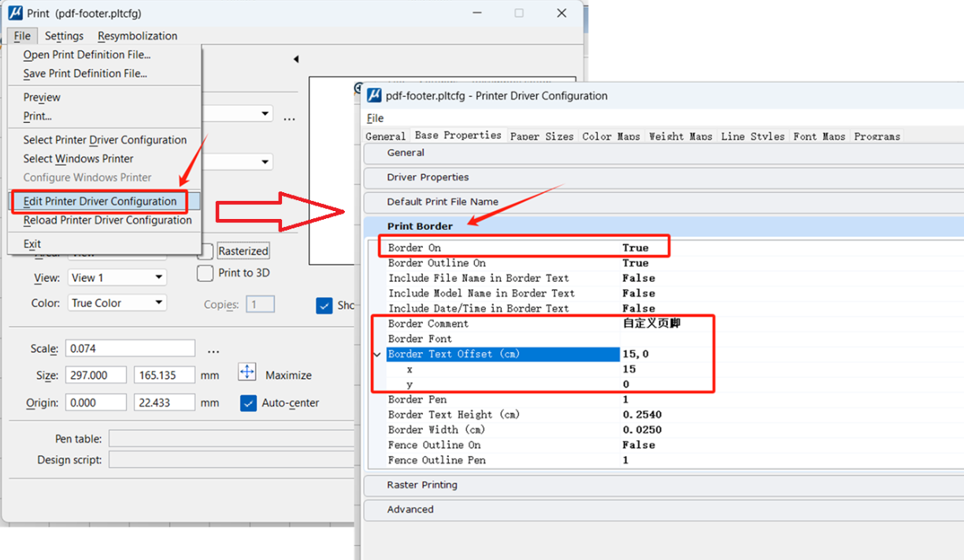Click the Print dialog title bar app icon
This screenshot has width=964, height=560.
16,13
